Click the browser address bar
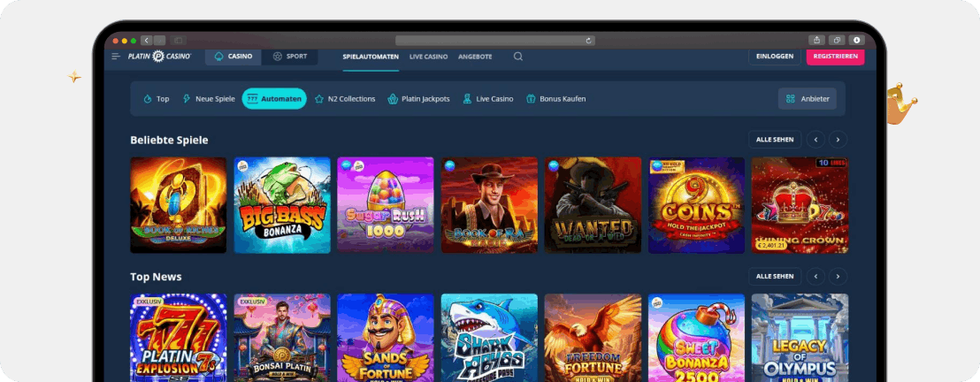 click(495, 41)
